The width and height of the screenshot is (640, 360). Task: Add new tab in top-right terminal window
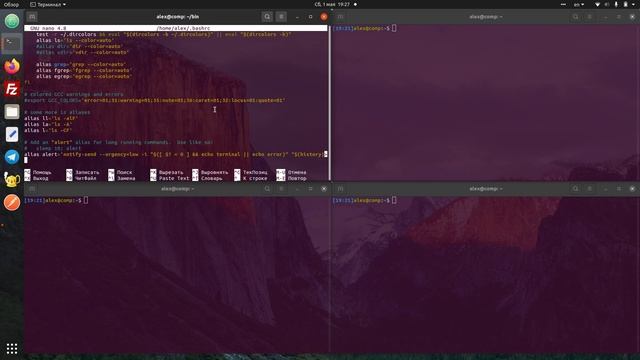click(x=340, y=17)
